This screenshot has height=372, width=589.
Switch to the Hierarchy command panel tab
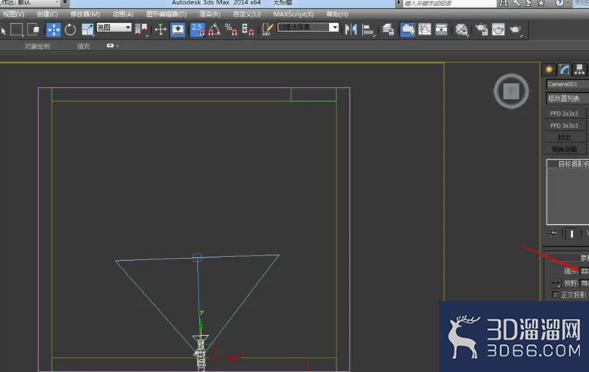click(579, 70)
